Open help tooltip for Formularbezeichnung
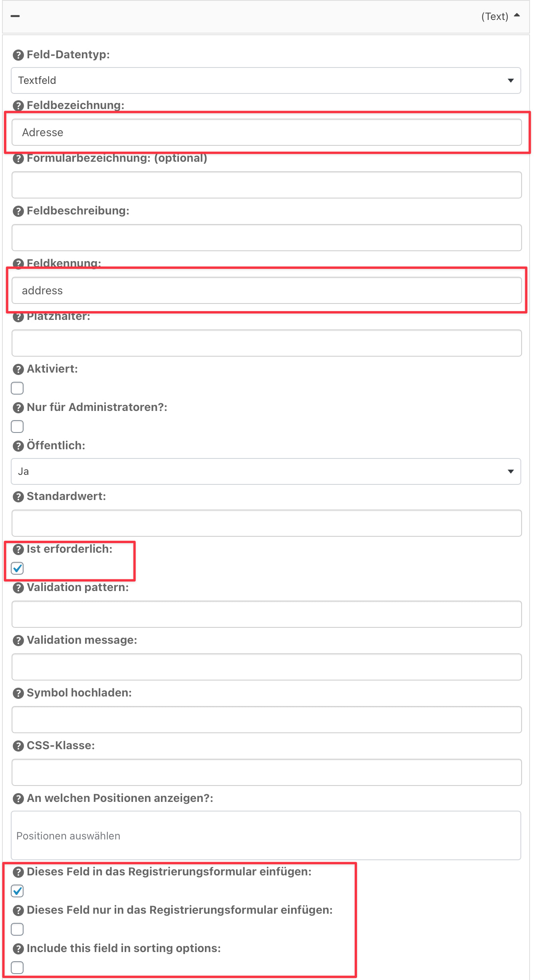The image size is (536, 980). (18, 159)
